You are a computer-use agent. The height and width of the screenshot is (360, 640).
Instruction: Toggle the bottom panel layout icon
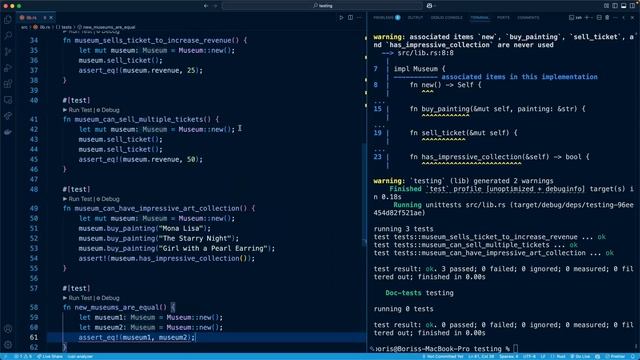[x=623, y=6]
